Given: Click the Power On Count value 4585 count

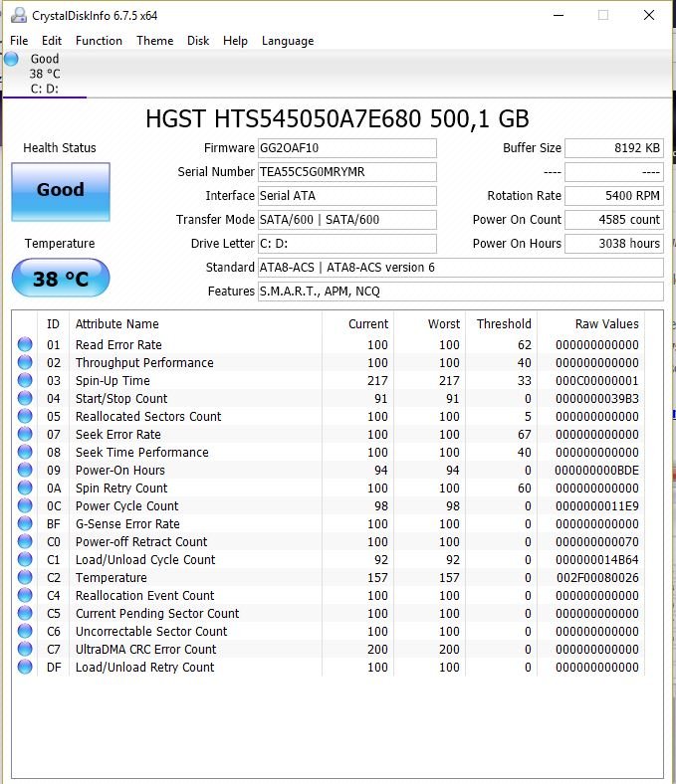Looking at the screenshot, I should coord(614,220).
